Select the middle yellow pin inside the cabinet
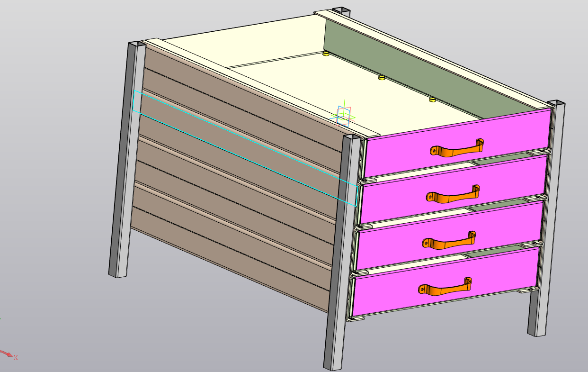Image resolution: width=588 pixels, height=372 pixels. tap(381, 77)
